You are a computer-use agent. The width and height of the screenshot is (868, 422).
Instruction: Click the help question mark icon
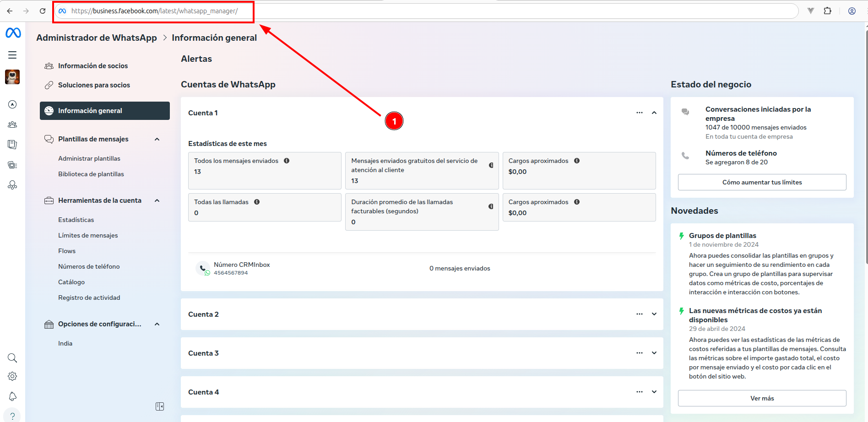click(x=12, y=416)
